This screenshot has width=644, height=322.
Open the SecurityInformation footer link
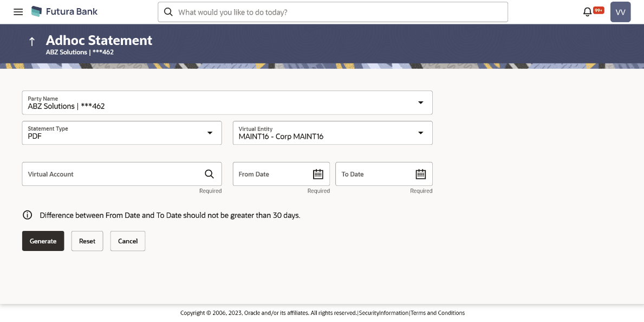pyautogui.click(x=383, y=313)
